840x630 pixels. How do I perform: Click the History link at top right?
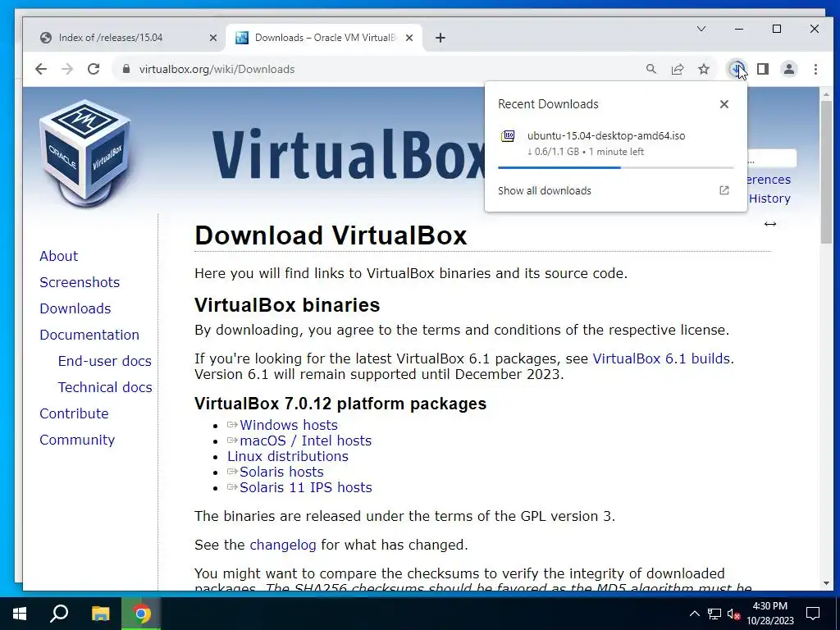(x=769, y=199)
